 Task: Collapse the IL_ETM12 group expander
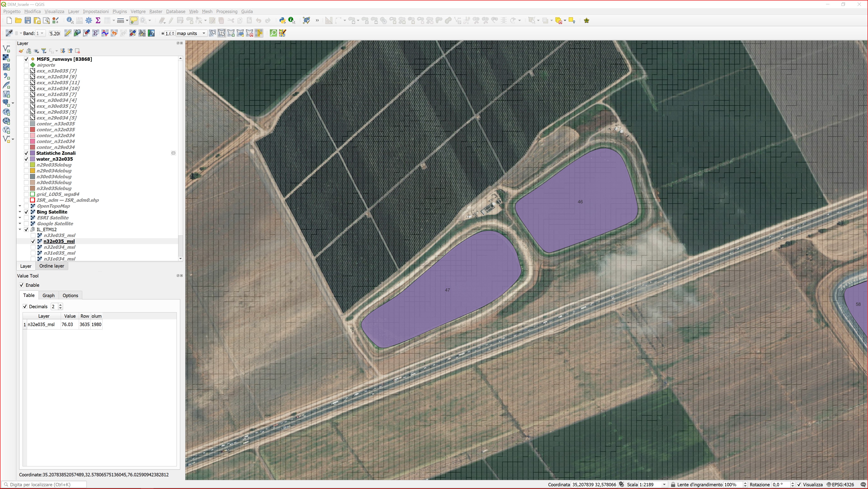[x=20, y=230]
